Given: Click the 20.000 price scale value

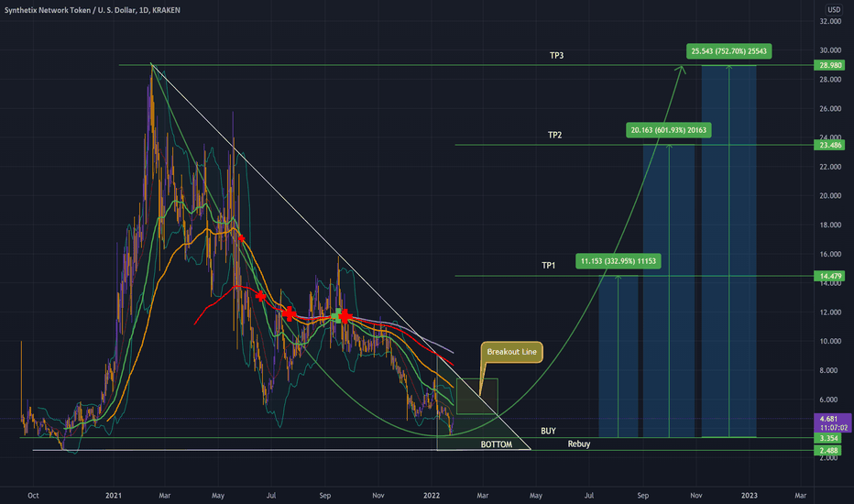Looking at the screenshot, I should 830,195.
